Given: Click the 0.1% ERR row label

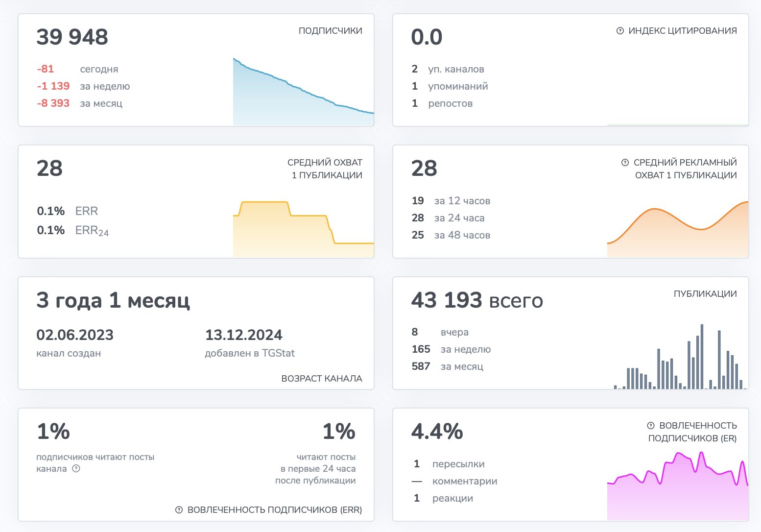Looking at the screenshot, I should point(68,211).
